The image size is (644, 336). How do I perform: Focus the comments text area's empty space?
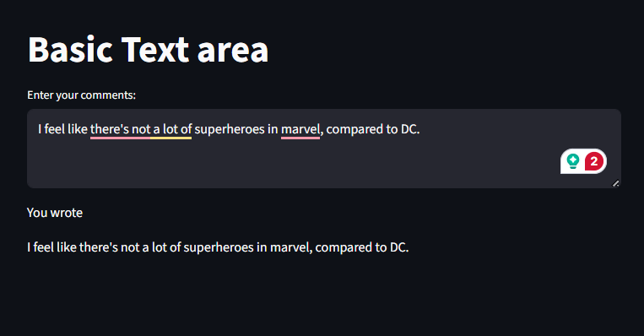(x=288, y=165)
